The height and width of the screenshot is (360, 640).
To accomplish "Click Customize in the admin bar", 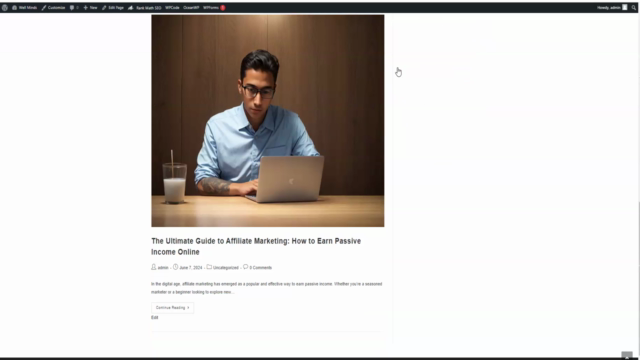I will click(x=53, y=7).
